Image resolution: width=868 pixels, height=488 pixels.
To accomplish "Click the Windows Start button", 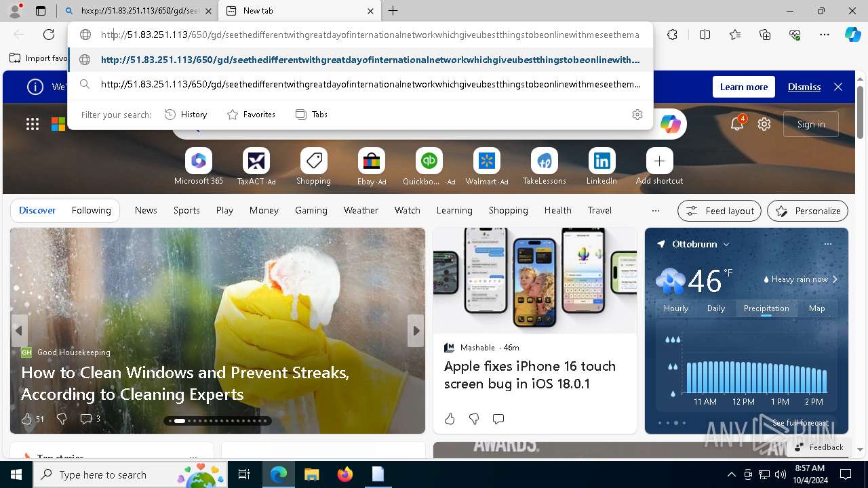I will point(16,474).
